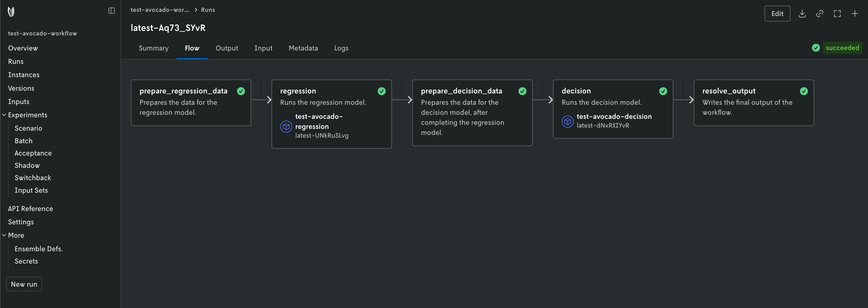The image size is (868, 308).
Task: Open the Output tab
Action: [x=227, y=48]
